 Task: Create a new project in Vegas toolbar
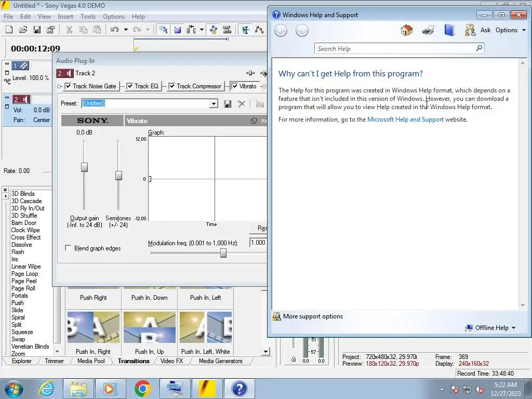click(x=9, y=30)
